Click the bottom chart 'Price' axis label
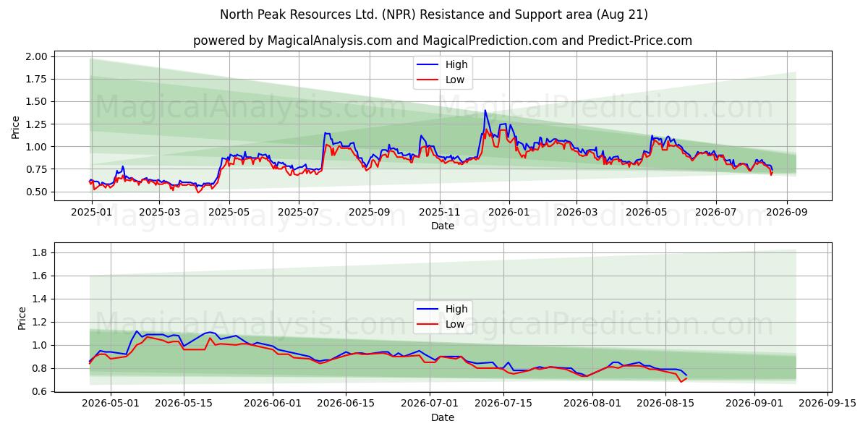This screenshot has width=868, height=434. tap(22, 318)
